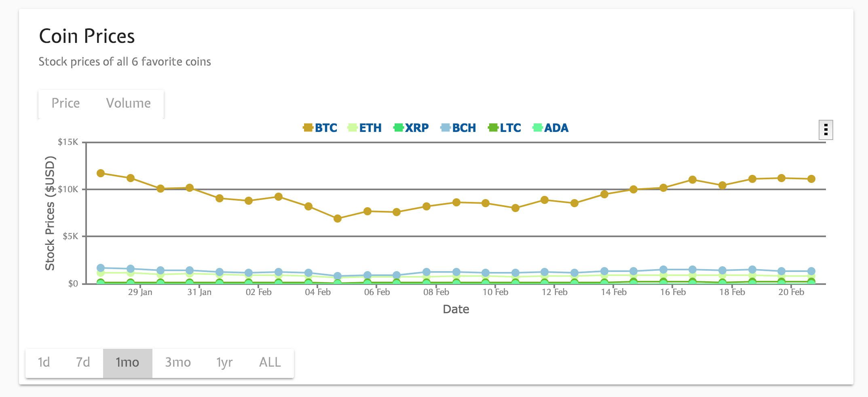The height and width of the screenshot is (397, 868).
Task: Choose the 3mo time range
Action: pos(178,362)
